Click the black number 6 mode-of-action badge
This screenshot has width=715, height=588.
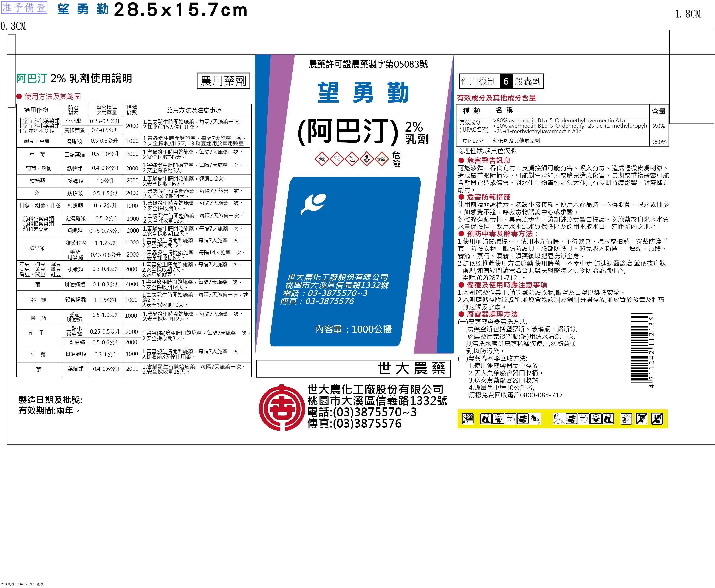pos(506,81)
